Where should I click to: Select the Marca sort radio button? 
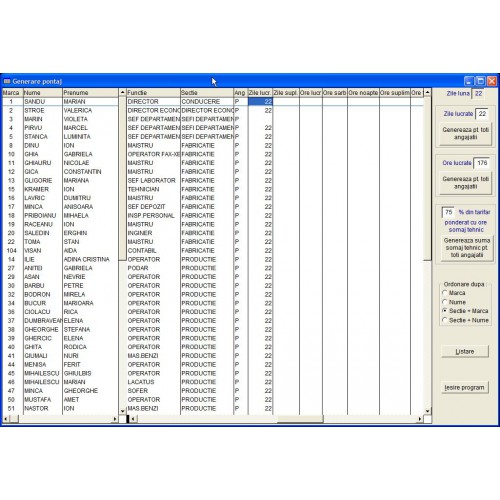pyautogui.click(x=444, y=293)
